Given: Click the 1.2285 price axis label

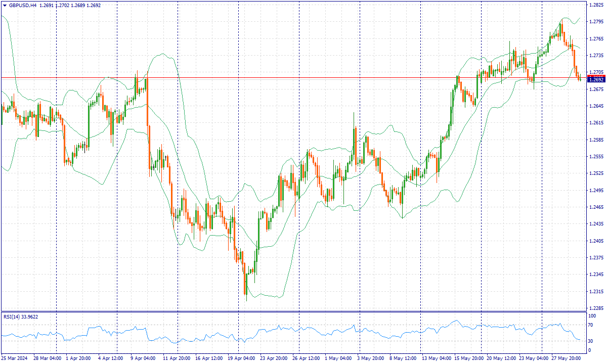Looking at the screenshot, I should (596, 308).
